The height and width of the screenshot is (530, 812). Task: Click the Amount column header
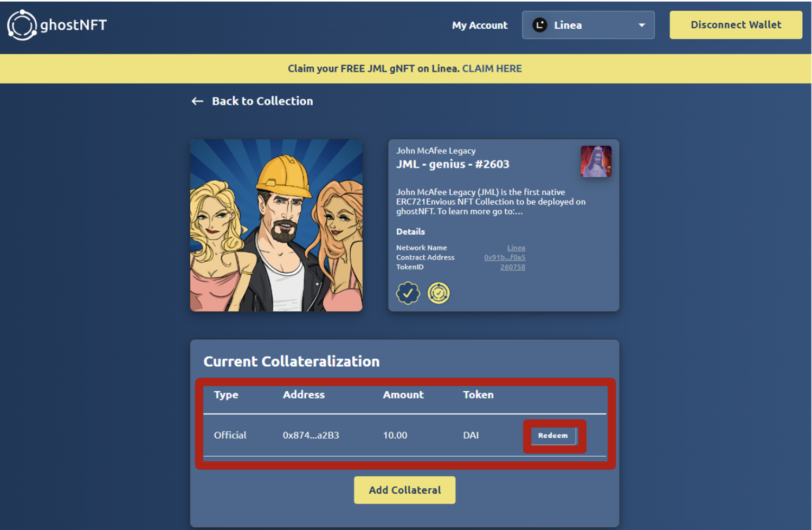[x=403, y=395]
